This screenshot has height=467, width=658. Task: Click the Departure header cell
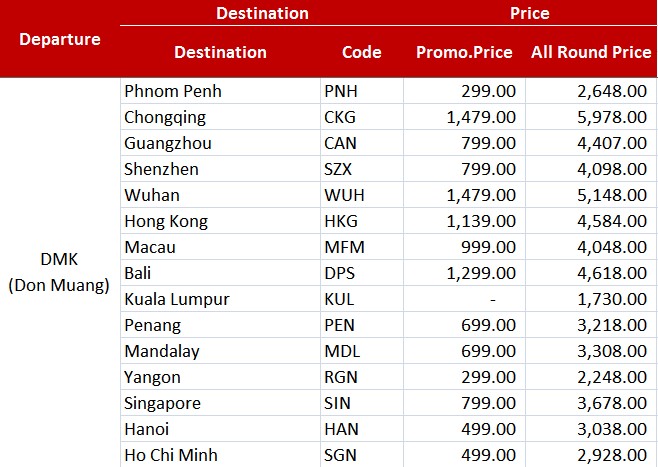60,39
